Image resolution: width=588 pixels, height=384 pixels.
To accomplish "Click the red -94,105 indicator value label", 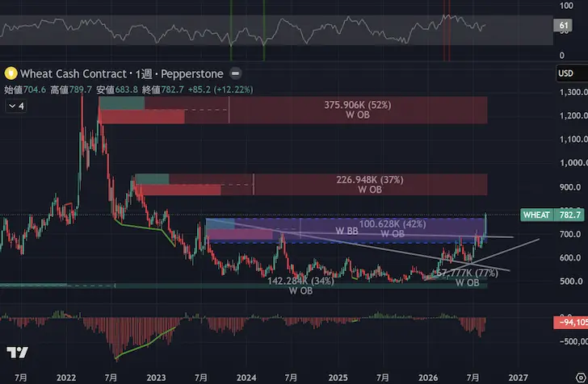I will point(571,322).
